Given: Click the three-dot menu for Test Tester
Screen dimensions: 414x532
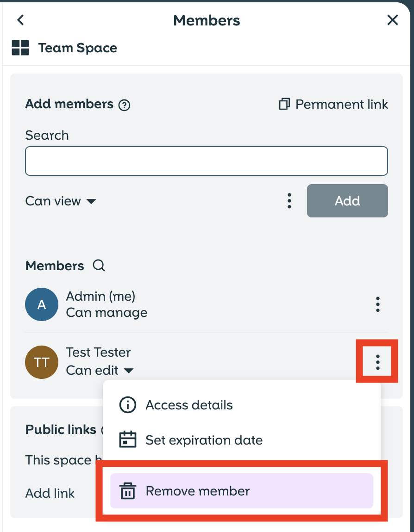Looking at the screenshot, I should pos(378,362).
